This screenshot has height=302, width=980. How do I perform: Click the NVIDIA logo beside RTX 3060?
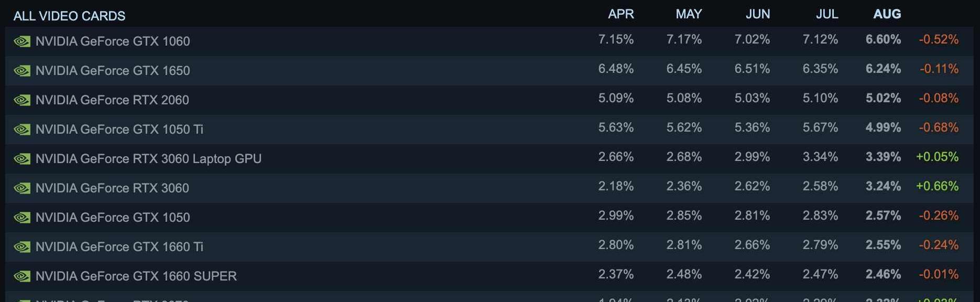click(x=22, y=188)
